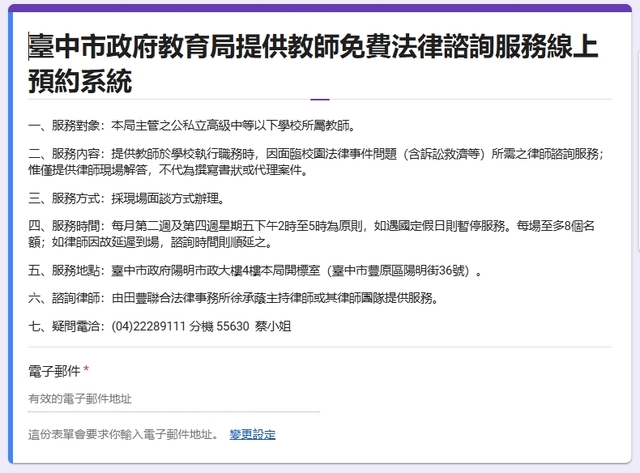The image size is (640, 473).
Task: Click the 六、諮詢律師 line
Action: 233,298
